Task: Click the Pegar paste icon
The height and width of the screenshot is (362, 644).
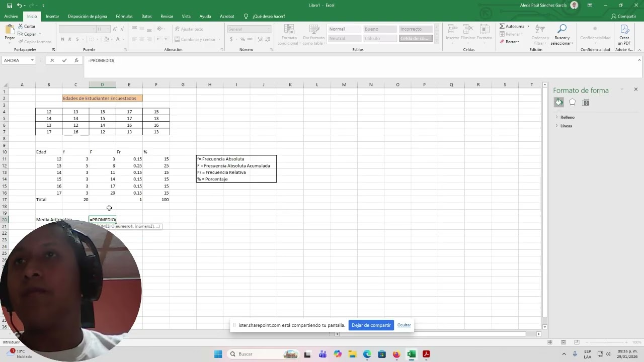Action: [x=10, y=29]
